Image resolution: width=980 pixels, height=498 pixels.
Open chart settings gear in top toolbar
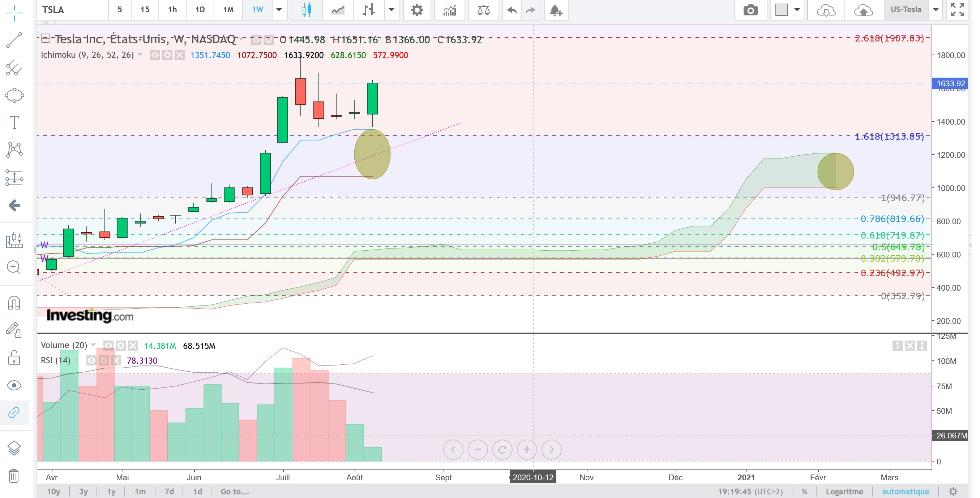[x=416, y=10]
